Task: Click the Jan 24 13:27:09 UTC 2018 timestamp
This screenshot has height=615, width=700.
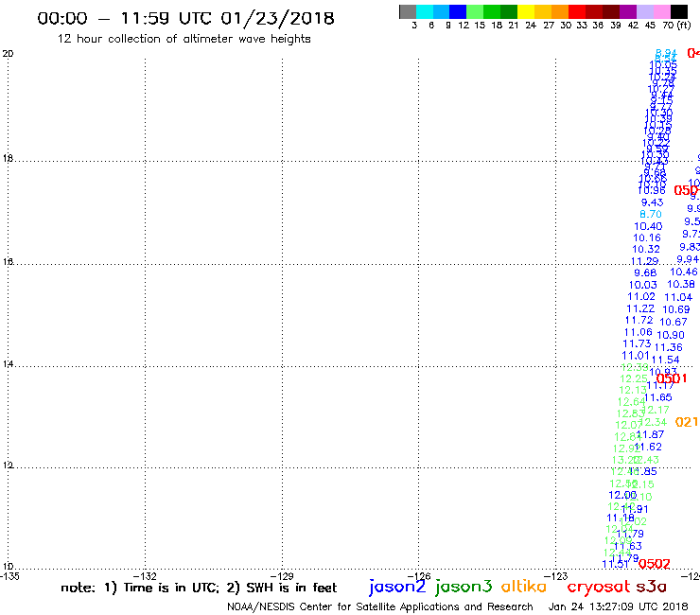Action: [618, 606]
